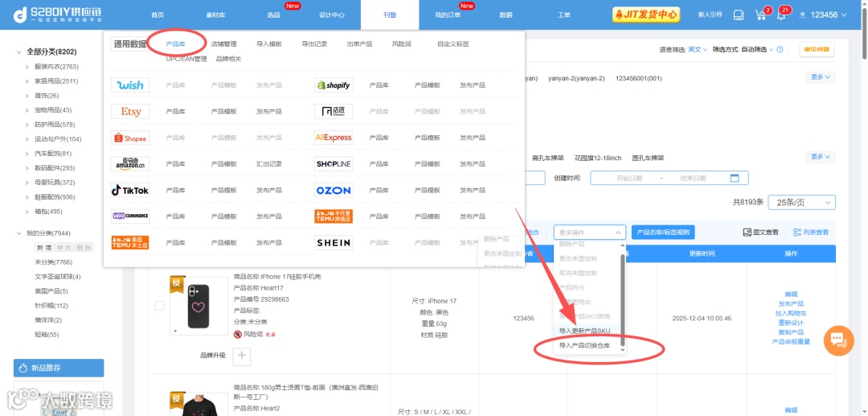Click the help question mark icon
This screenshot has height=416, width=868.
pyautogui.click(x=780, y=49)
